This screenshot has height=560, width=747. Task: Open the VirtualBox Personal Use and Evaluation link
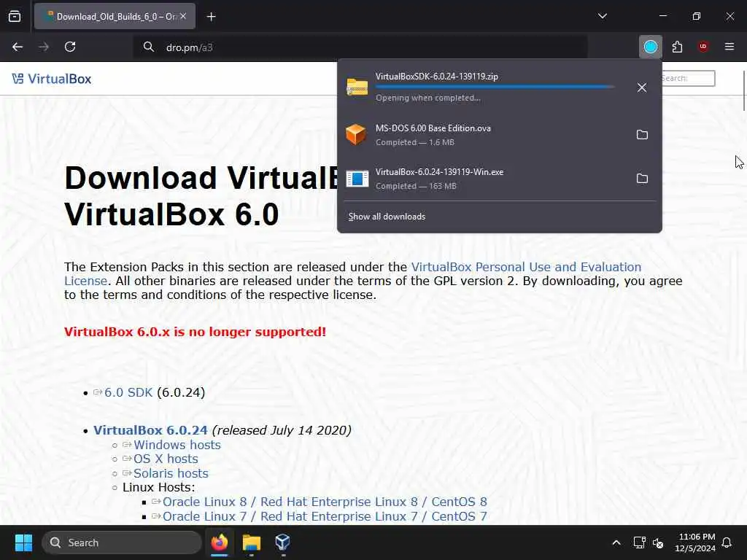click(x=526, y=267)
